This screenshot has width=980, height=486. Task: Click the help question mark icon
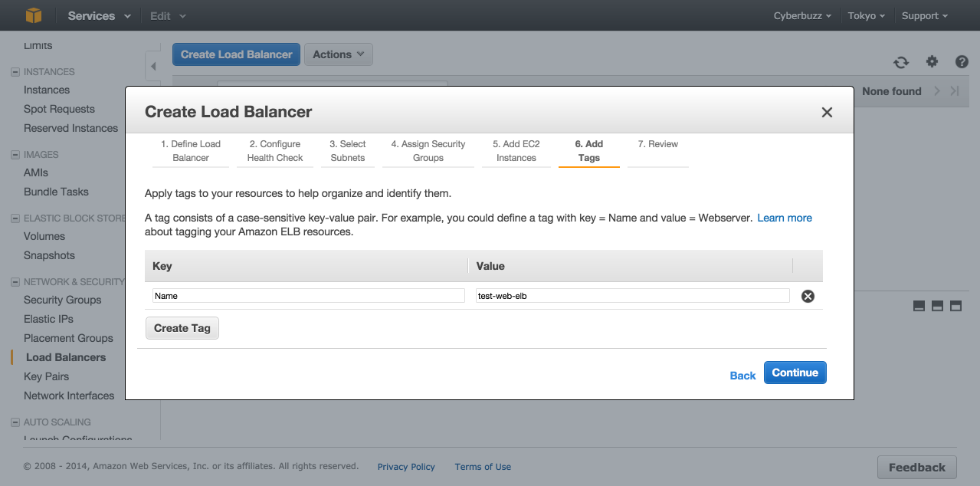click(x=962, y=62)
